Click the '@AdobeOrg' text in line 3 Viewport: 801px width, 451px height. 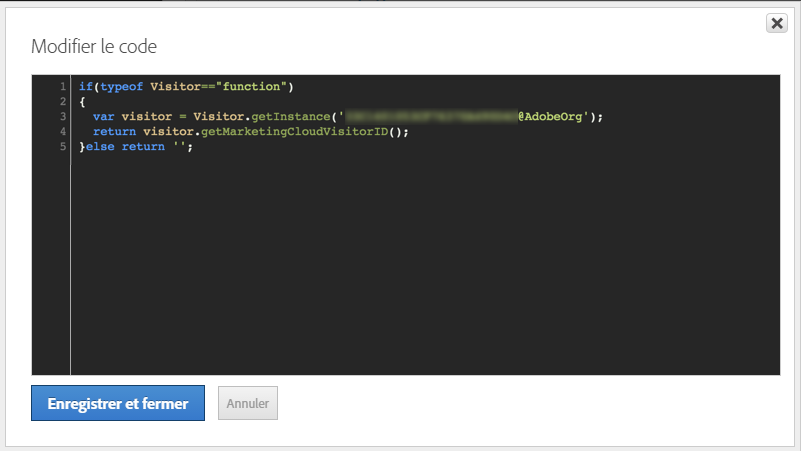point(550,116)
